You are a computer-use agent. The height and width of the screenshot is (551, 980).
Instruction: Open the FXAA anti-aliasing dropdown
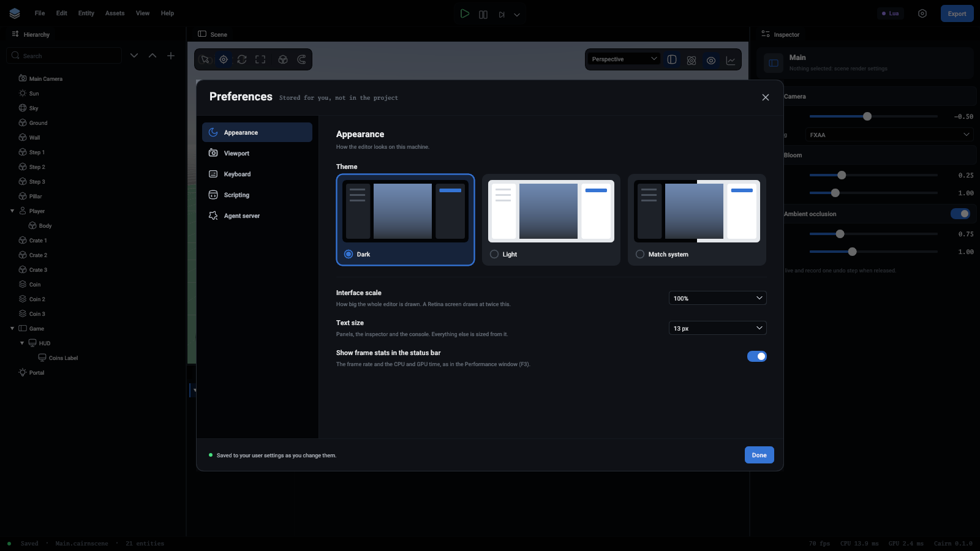click(x=889, y=135)
